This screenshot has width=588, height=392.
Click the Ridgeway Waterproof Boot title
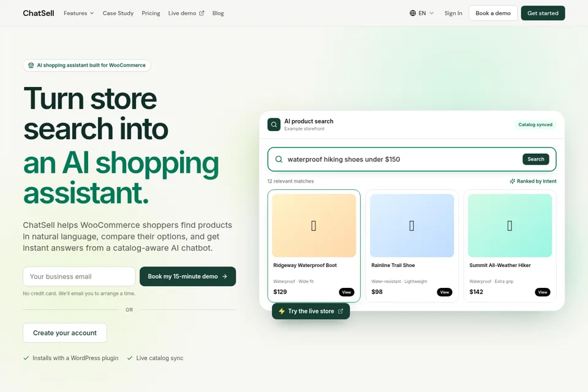(x=305, y=265)
